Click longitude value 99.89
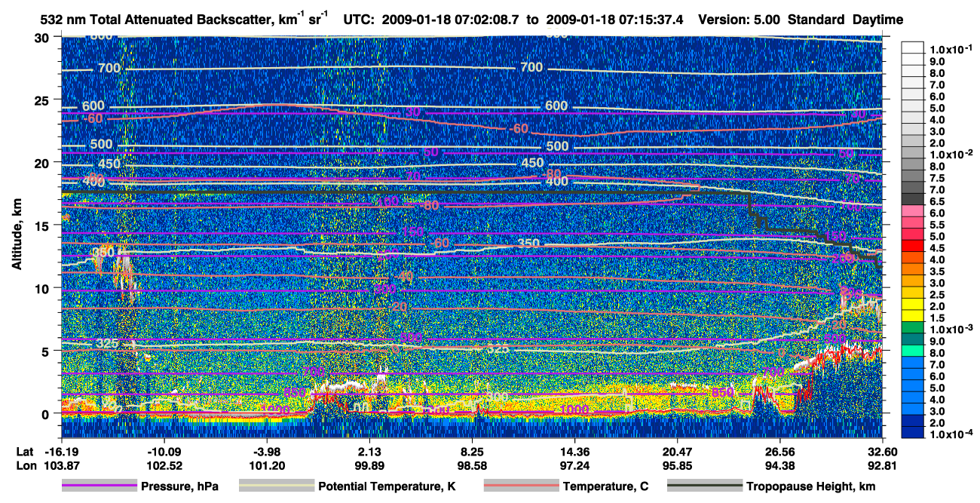 coord(369,465)
